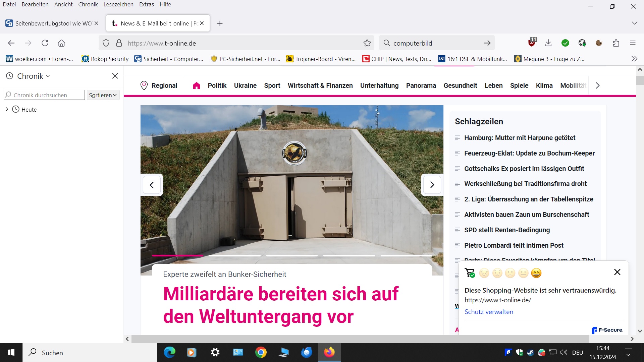The width and height of the screenshot is (644, 362).
Task: Open the Extensions puzzle-piece menu
Action: 616,43
